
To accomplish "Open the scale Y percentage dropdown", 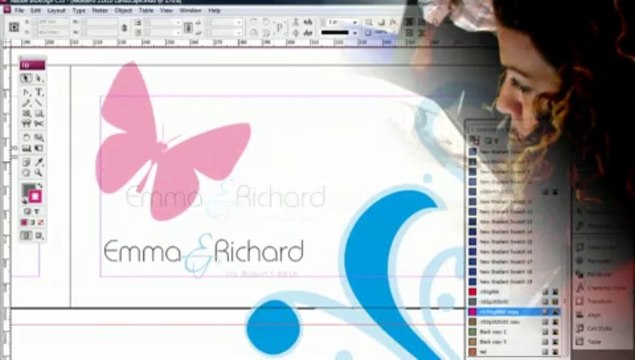I will pyautogui.click(x=178, y=33).
